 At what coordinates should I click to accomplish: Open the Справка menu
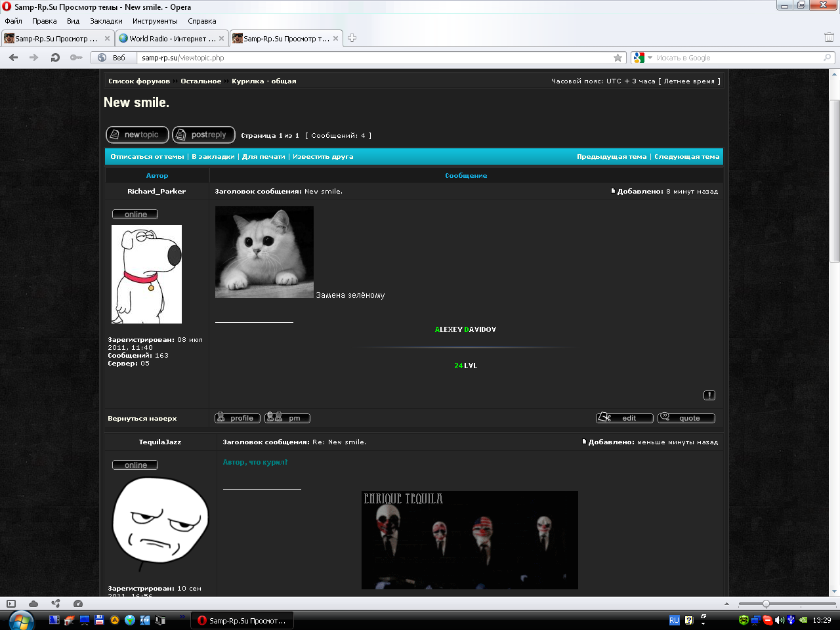(x=202, y=21)
